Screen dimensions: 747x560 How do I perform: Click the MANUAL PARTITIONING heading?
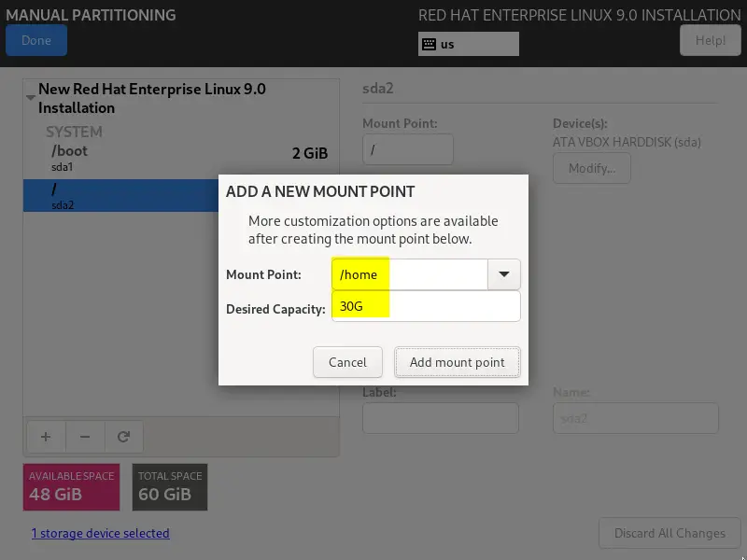(91, 15)
